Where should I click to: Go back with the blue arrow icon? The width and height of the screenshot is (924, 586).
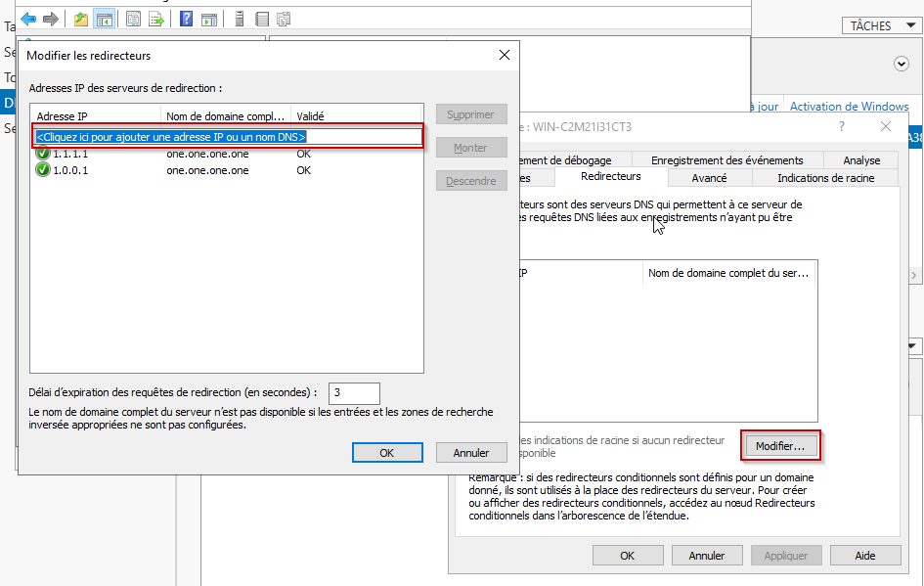coord(28,20)
